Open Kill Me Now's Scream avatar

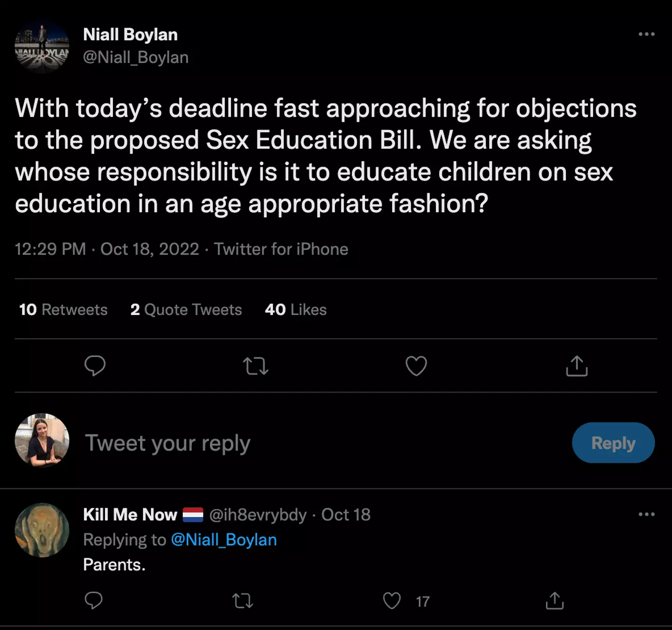(42, 530)
